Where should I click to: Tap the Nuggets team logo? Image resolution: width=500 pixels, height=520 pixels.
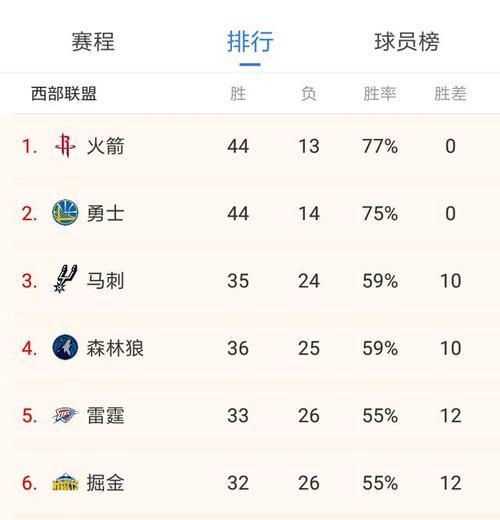tap(65, 482)
